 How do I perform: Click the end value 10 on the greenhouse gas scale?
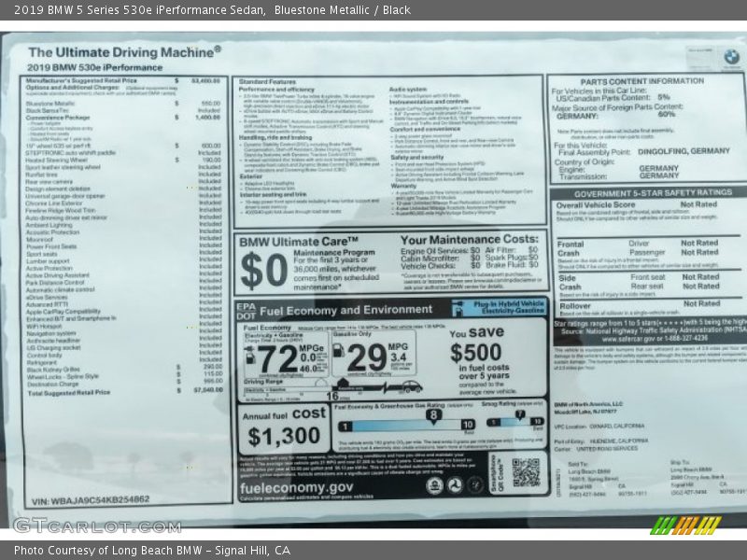468,425
